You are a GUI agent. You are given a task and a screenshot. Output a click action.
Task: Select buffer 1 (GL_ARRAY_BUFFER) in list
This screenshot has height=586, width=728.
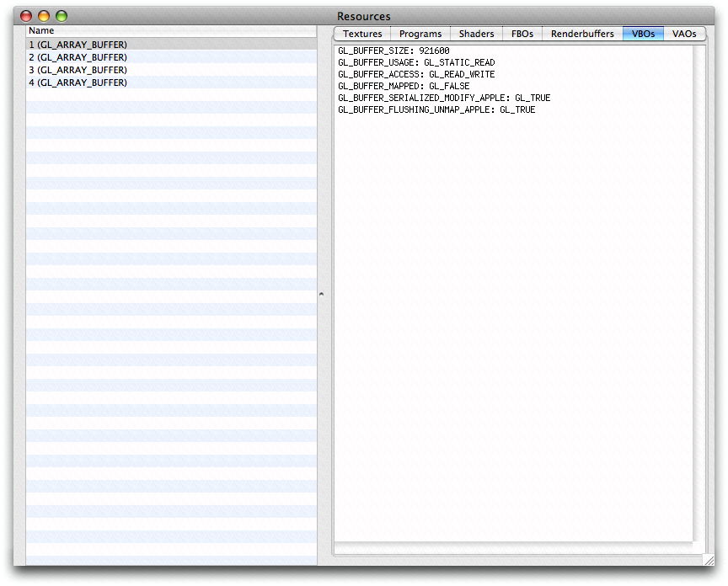78,45
